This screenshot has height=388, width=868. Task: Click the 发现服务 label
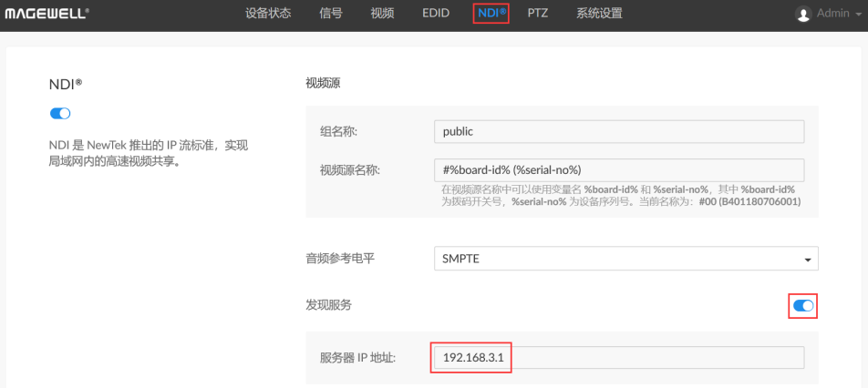328,304
